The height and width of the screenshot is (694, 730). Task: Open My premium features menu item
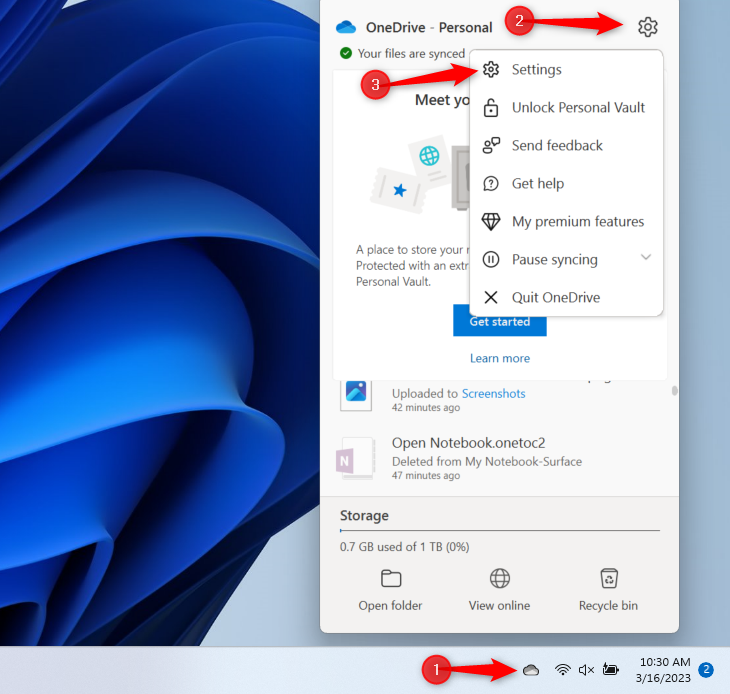[x=577, y=222]
